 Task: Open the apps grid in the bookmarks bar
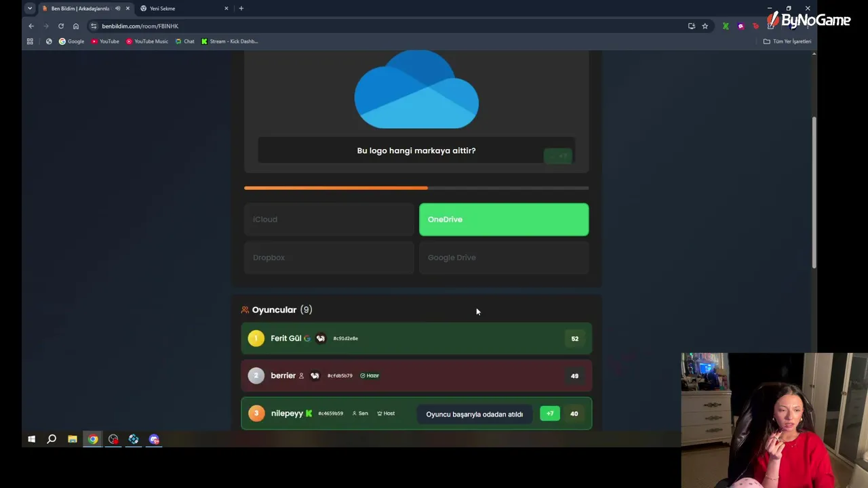[30, 41]
